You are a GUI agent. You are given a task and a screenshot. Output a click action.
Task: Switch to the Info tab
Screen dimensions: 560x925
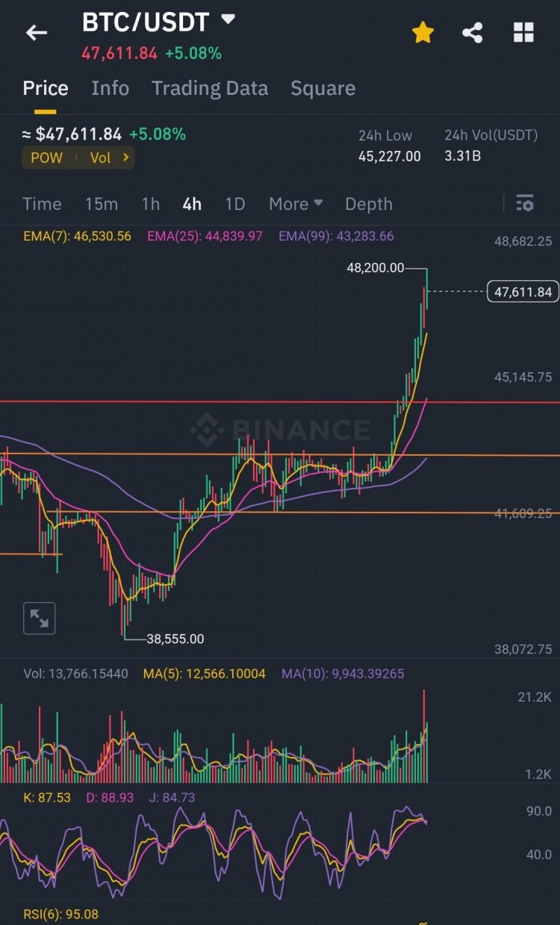(110, 87)
